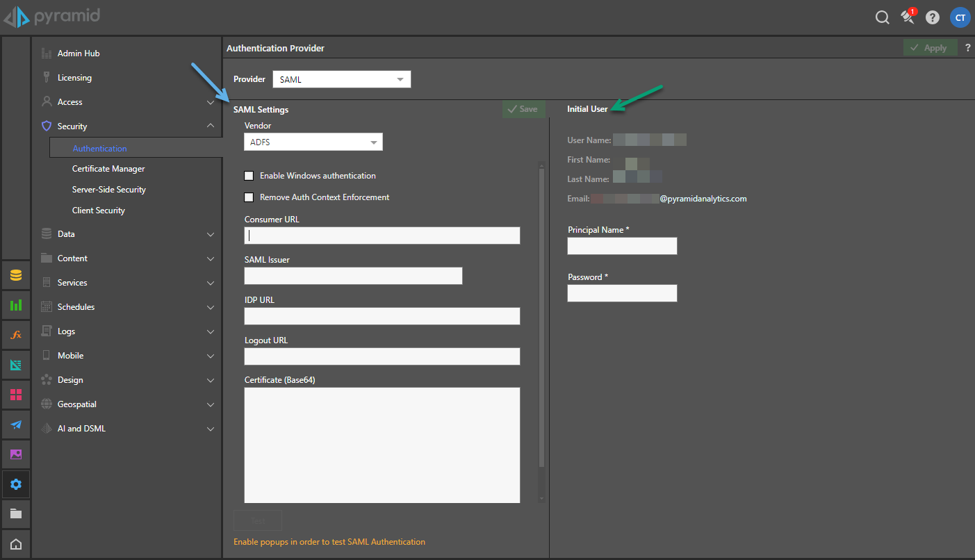
Task: Open the orange formula fx icon
Action: point(16,335)
